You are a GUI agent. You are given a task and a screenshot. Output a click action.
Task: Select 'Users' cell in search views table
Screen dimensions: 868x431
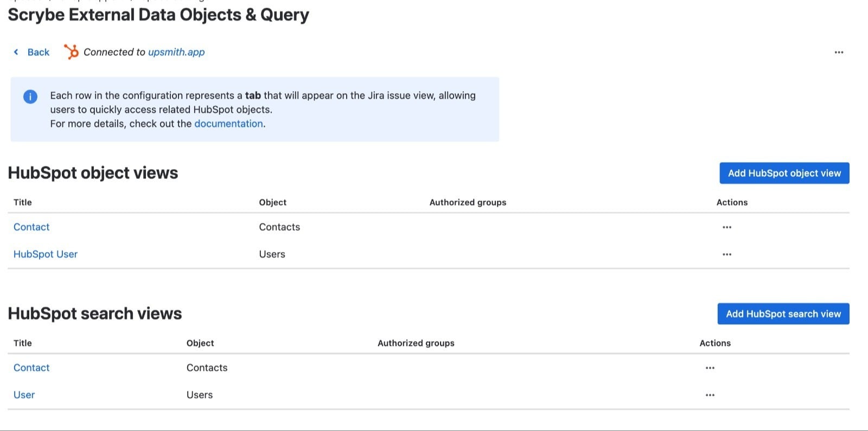[200, 395]
